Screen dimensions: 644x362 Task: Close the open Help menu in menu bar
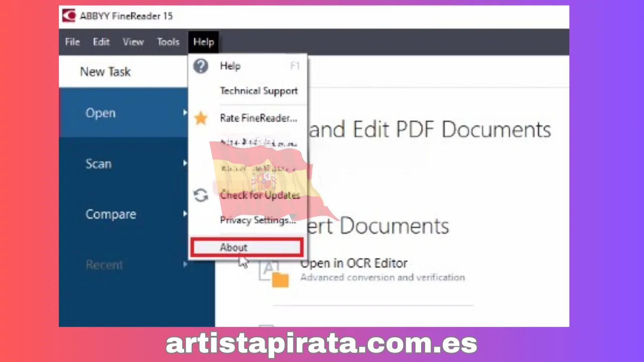click(x=204, y=42)
